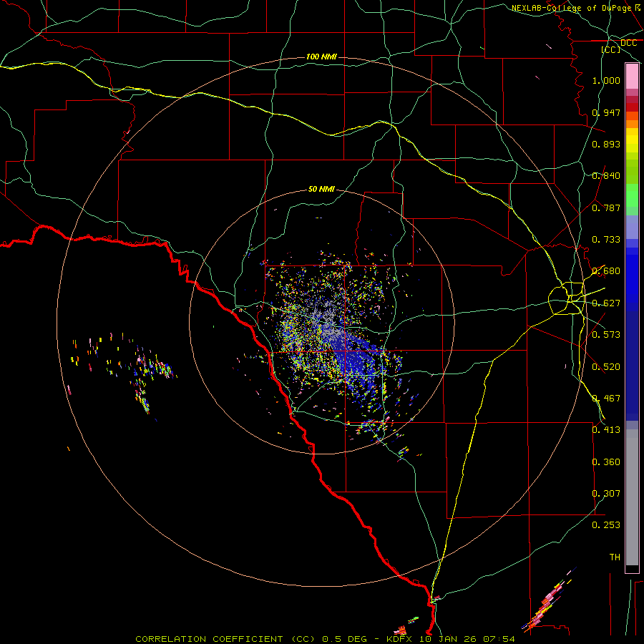Click the 0.253 legend value
644x644 pixels.
click(606, 525)
